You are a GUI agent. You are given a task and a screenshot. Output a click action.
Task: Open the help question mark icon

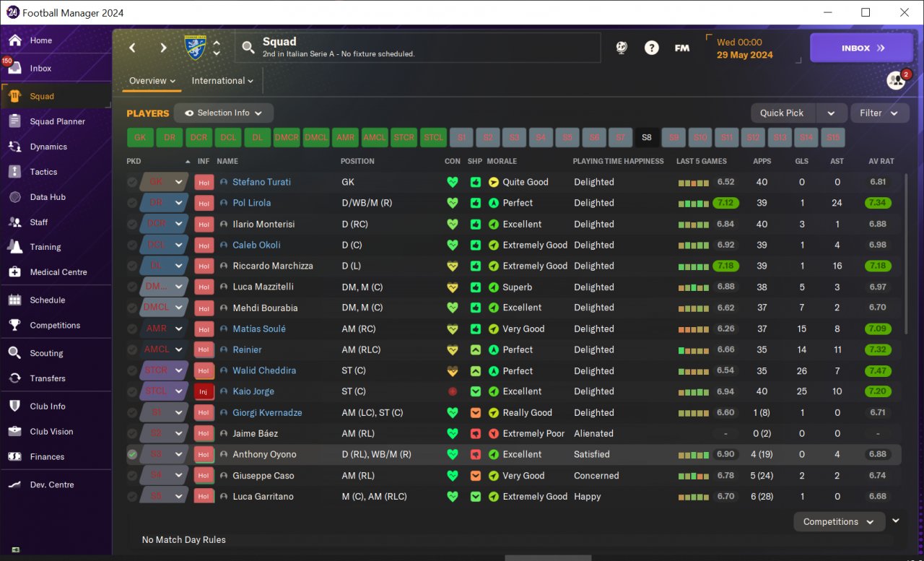click(652, 48)
